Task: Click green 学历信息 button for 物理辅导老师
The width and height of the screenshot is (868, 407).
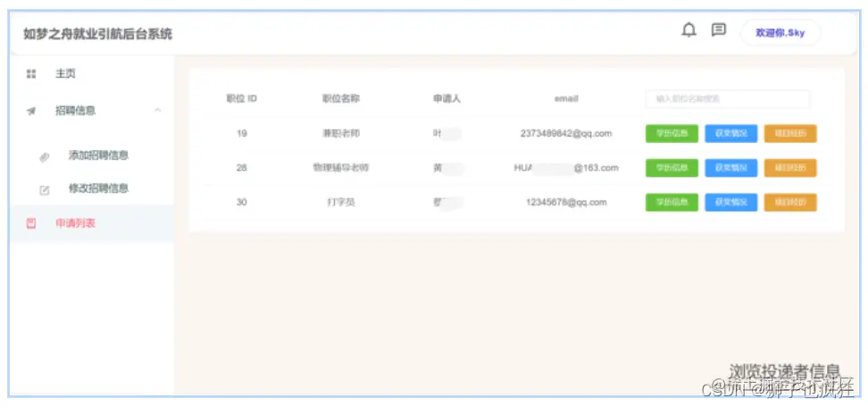Action: [x=672, y=168]
